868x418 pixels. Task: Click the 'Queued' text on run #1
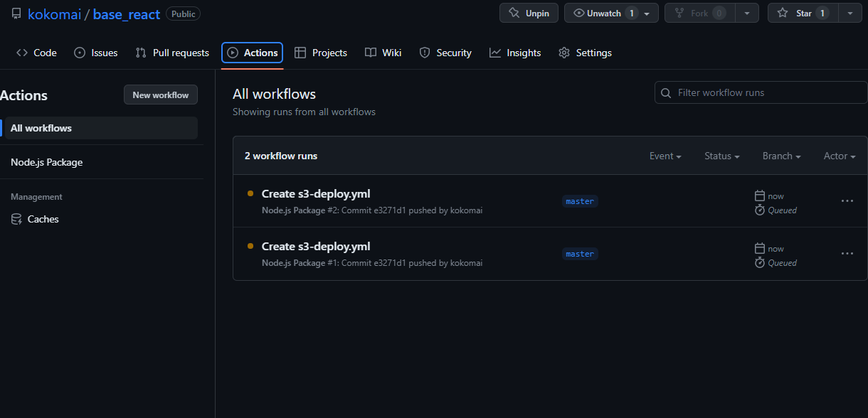click(782, 263)
